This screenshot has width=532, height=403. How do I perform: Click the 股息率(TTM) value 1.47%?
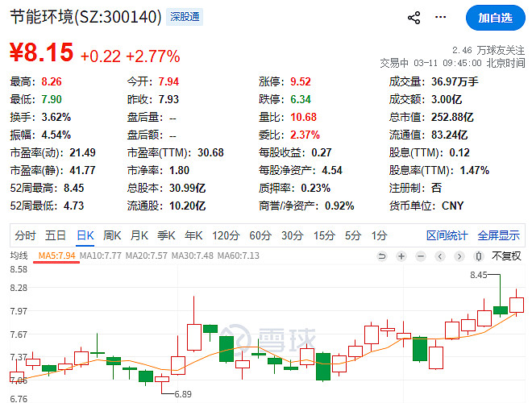click(474, 170)
